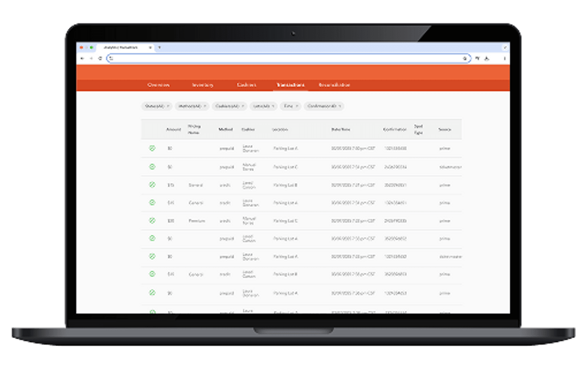The image size is (588, 386).
Task: Open the Cashiers (All) filter dropdown
Action: [x=229, y=106]
